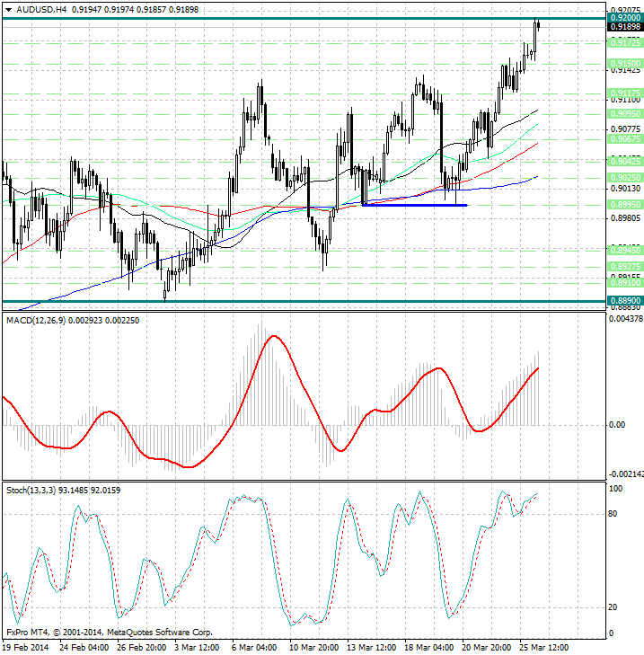Screen dimensions: 644x655
Task: Select the 0.91175 green level label
Action: pyautogui.click(x=625, y=93)
